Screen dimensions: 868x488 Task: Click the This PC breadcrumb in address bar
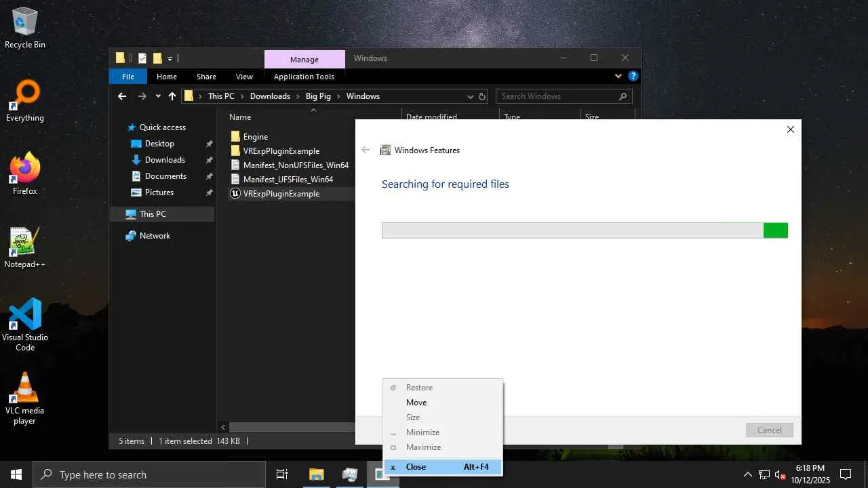tap(221, 96)
